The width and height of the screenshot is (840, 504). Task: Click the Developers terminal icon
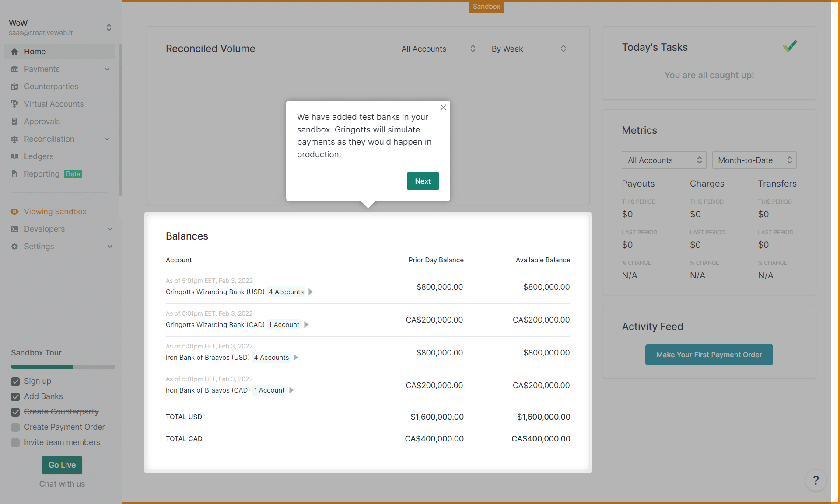pos(14,229)
